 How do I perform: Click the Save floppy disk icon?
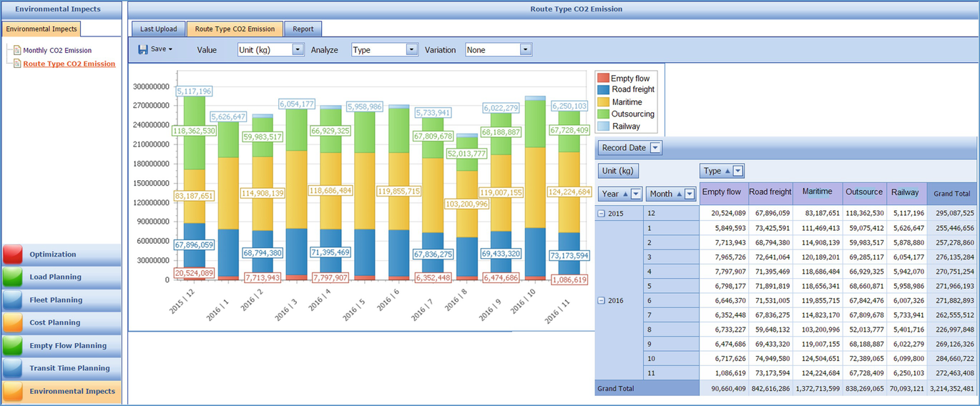click(143, 49)
